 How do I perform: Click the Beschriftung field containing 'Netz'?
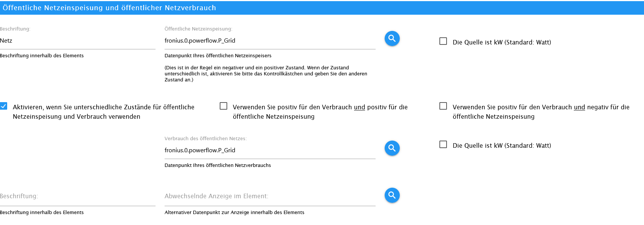coord(77,41)
